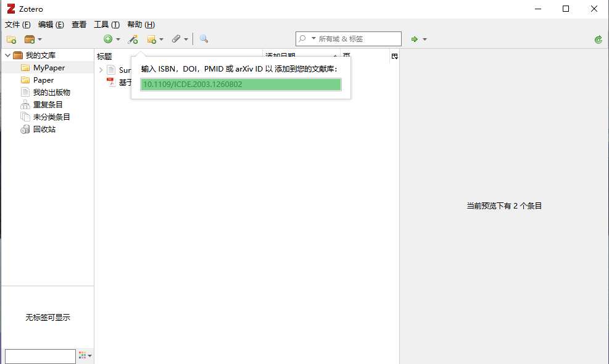Click the green Locate arrow icon
The height and width of the screenshot is (364, 609).
pos(415,39)
